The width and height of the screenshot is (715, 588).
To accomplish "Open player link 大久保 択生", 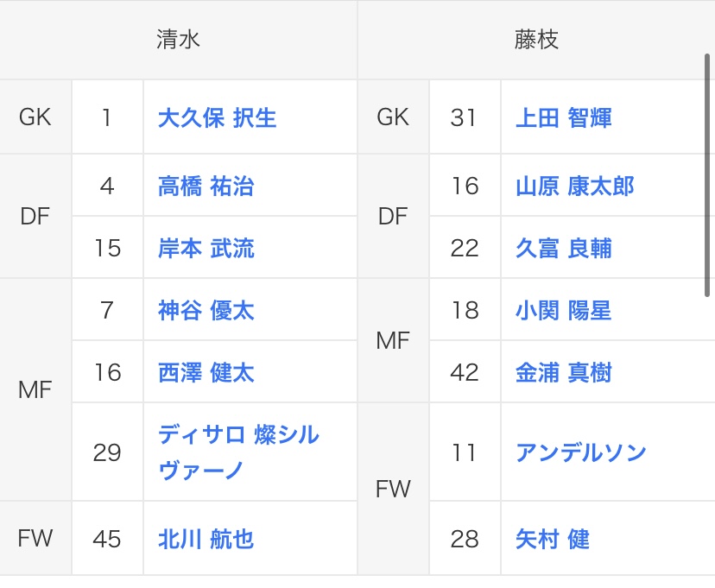I will (x=217, y=117).
